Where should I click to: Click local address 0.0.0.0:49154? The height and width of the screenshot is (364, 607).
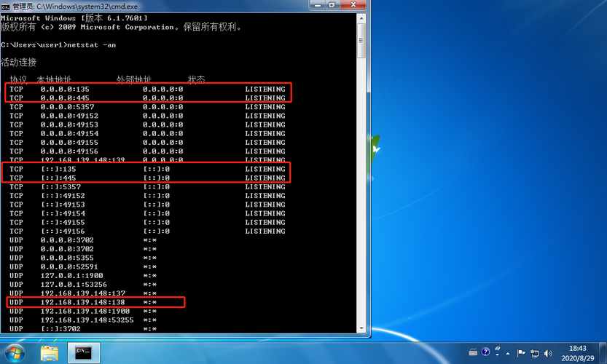[69, 133]
